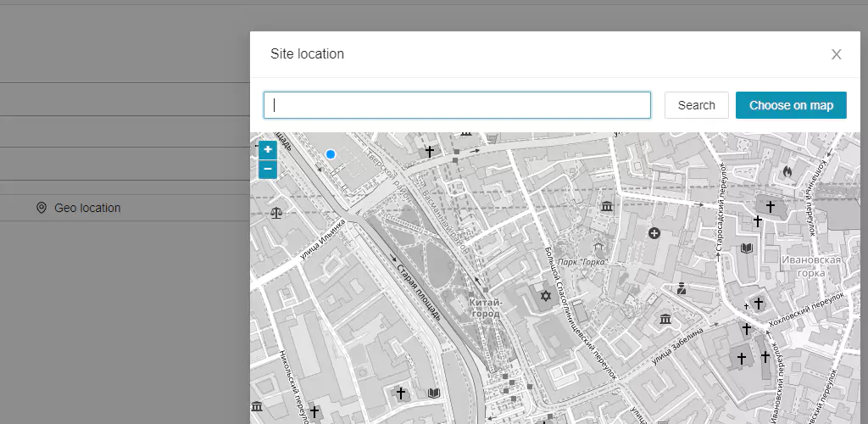868x424 pixels.
Task: Click the Choose on map button
Action: coord(790,105)
